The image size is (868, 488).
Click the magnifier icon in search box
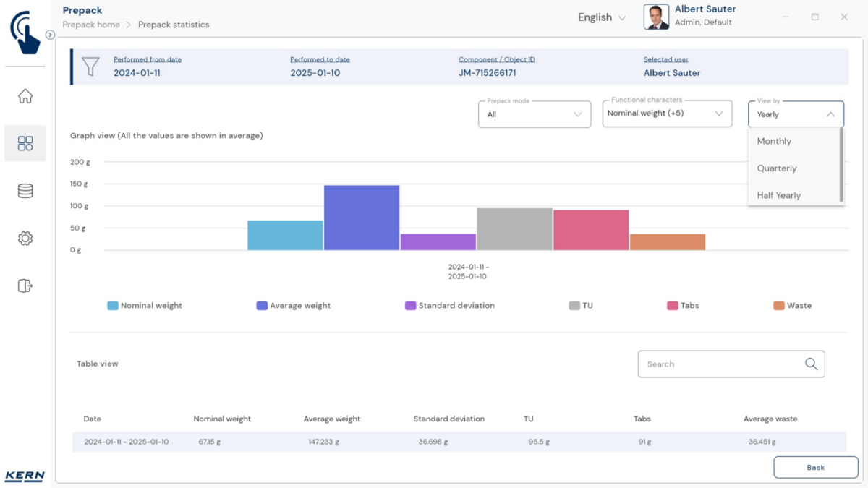click(811, 364)
